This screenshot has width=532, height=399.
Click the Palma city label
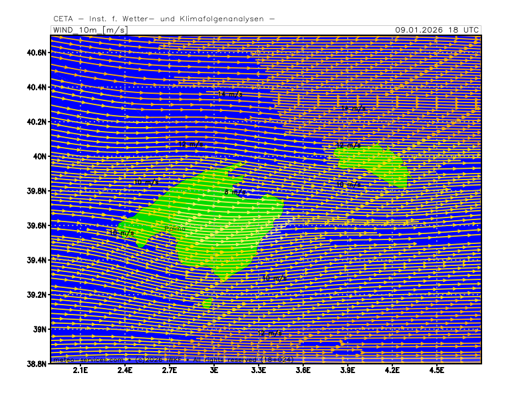(175, 229)
